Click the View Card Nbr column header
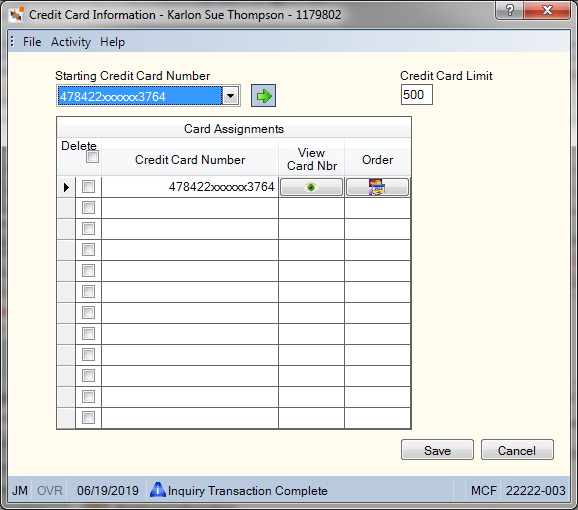The image size is (578, 510). point(311,159)
